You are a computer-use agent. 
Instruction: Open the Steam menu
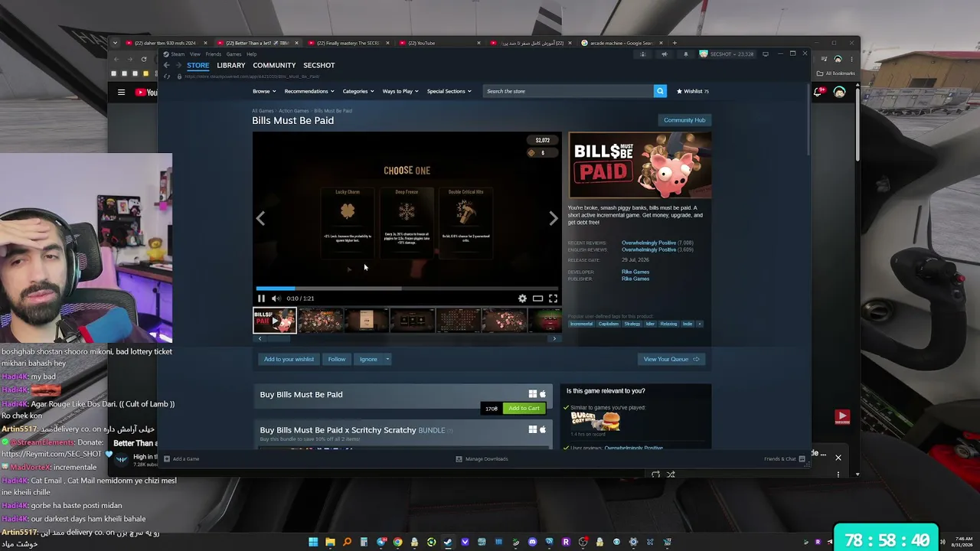(178, 54)
